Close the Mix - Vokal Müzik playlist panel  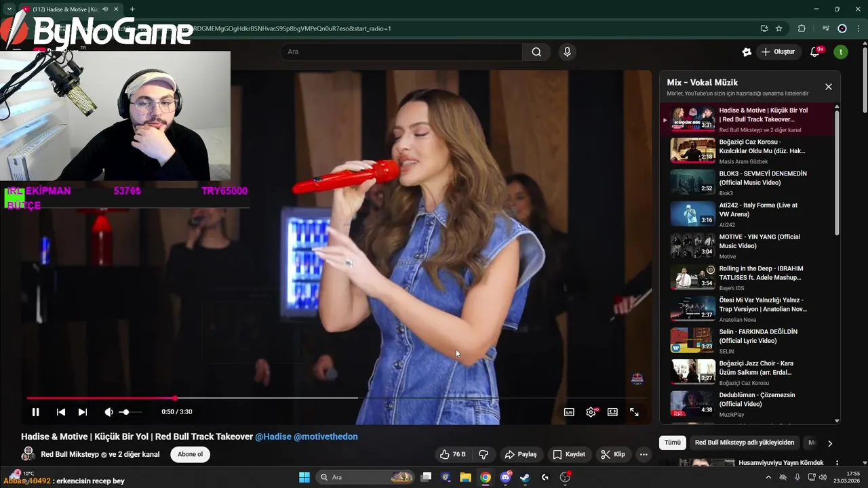click(x=828, y=87)
